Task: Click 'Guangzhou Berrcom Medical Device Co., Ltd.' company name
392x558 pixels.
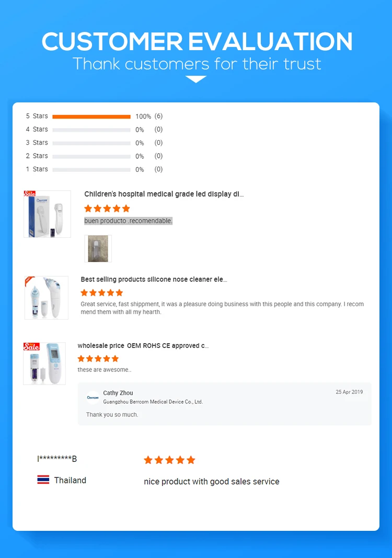Action: point(153,402)
